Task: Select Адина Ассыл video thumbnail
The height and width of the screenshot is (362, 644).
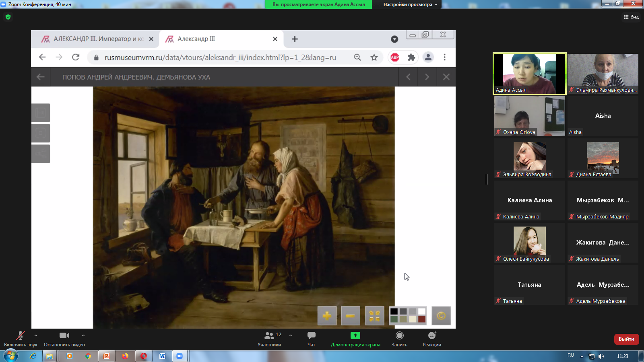Action: (530, 74)
